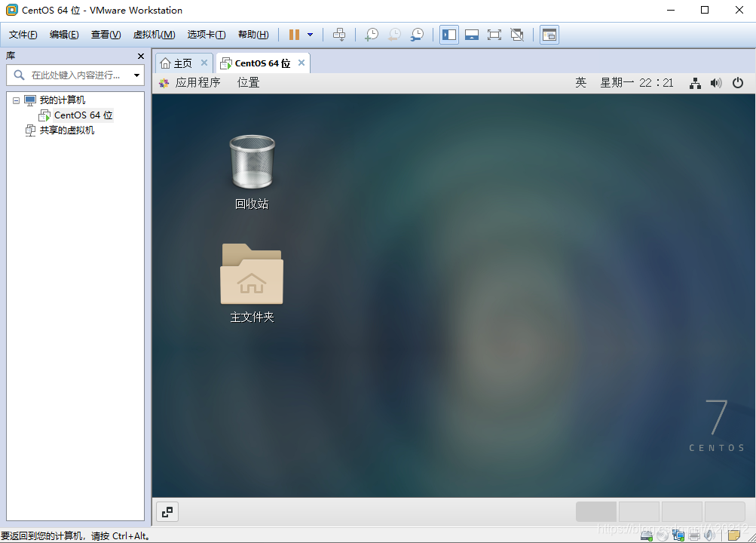Select the 回收站 trash desktop icon

click(252, 173)
